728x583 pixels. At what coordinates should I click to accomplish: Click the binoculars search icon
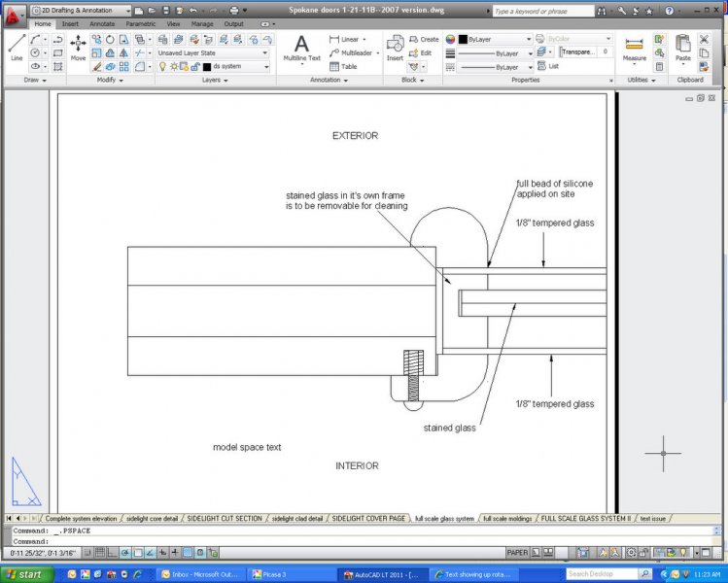tap(602, 11)
